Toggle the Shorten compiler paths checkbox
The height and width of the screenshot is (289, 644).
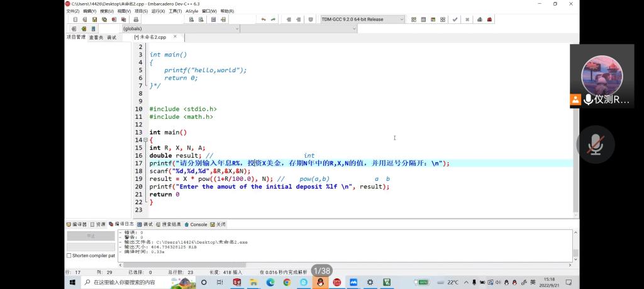pos(69,256)
